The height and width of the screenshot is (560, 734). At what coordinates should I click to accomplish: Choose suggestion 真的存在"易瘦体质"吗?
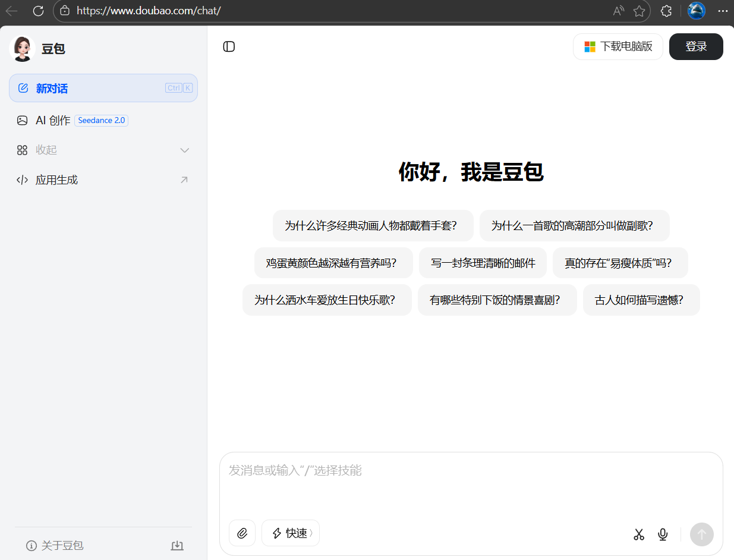click(x=620, y=263)
